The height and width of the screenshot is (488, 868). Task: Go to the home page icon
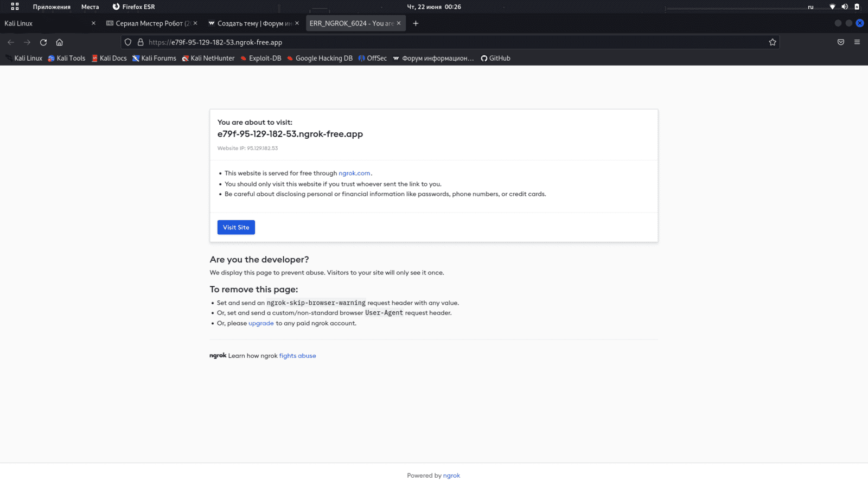click(60, 42)
